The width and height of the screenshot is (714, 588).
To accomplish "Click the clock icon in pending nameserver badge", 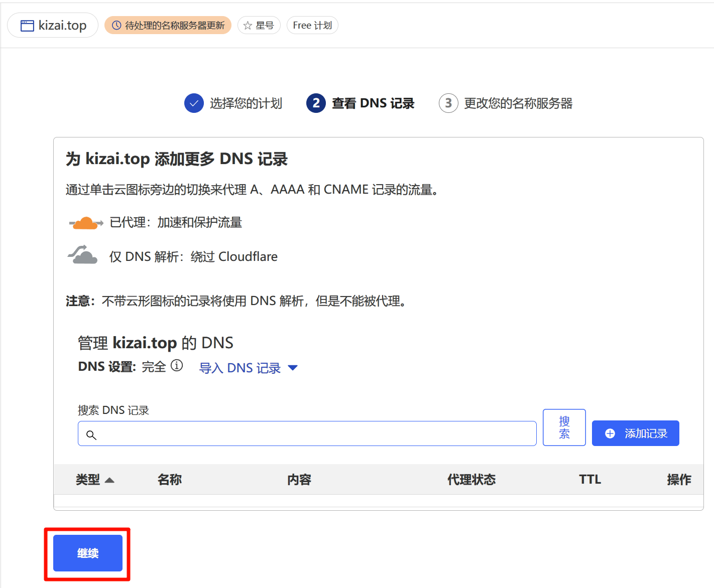I will [x=116, y=26].
